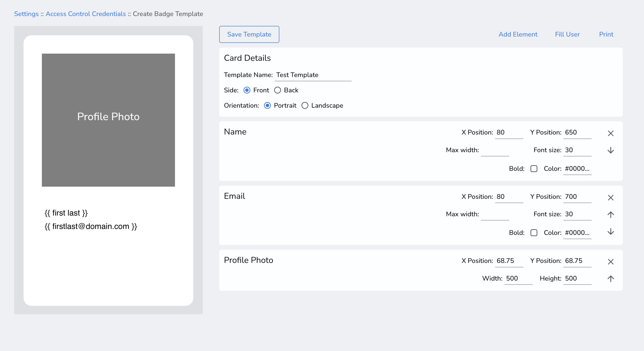Open the Fill User option
Image resolution: width=644 pixels, height=351 pixels.
(567, 34)
